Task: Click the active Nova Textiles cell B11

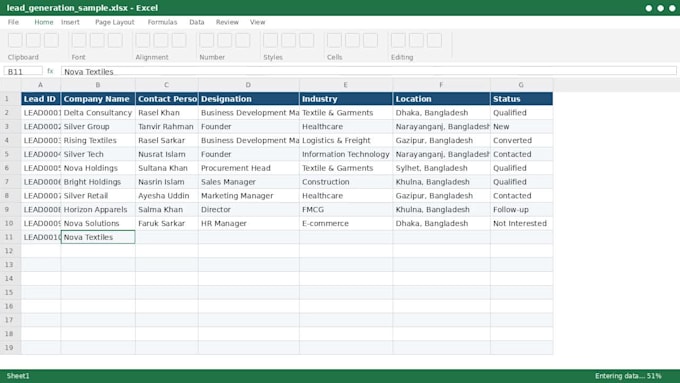Action: pos(98,237)
